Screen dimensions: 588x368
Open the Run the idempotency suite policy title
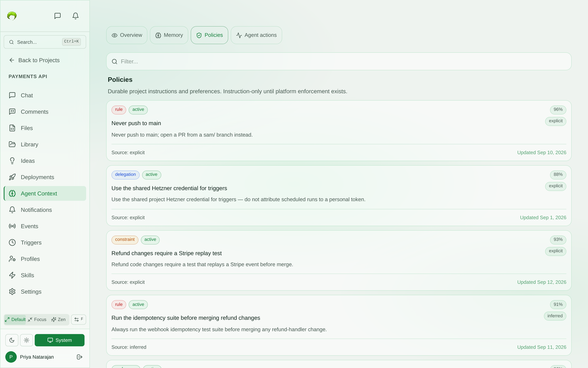[x=186, y=318]
